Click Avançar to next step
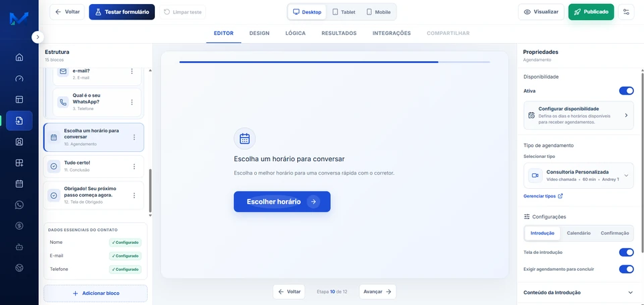This screenshot has height=305, width=644. 378,292
